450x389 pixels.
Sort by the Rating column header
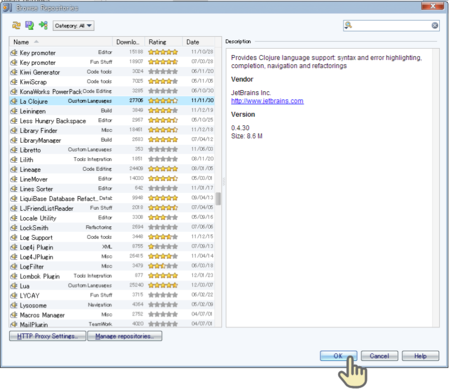[164, 42]
